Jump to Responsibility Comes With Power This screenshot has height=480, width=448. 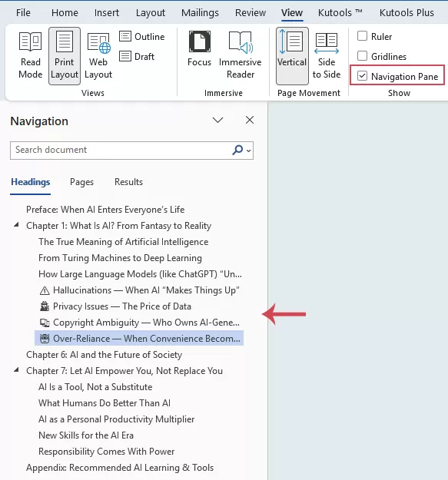pyautogui.click(x=107, y=452)
